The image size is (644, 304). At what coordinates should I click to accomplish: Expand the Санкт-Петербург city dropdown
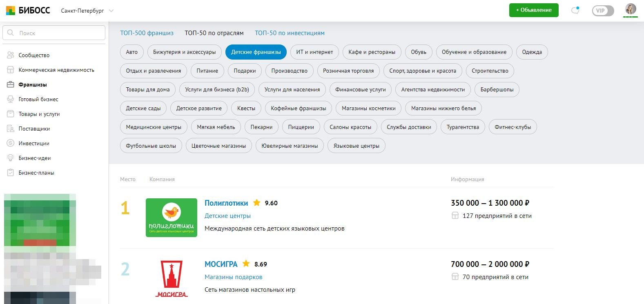[87, 11]
